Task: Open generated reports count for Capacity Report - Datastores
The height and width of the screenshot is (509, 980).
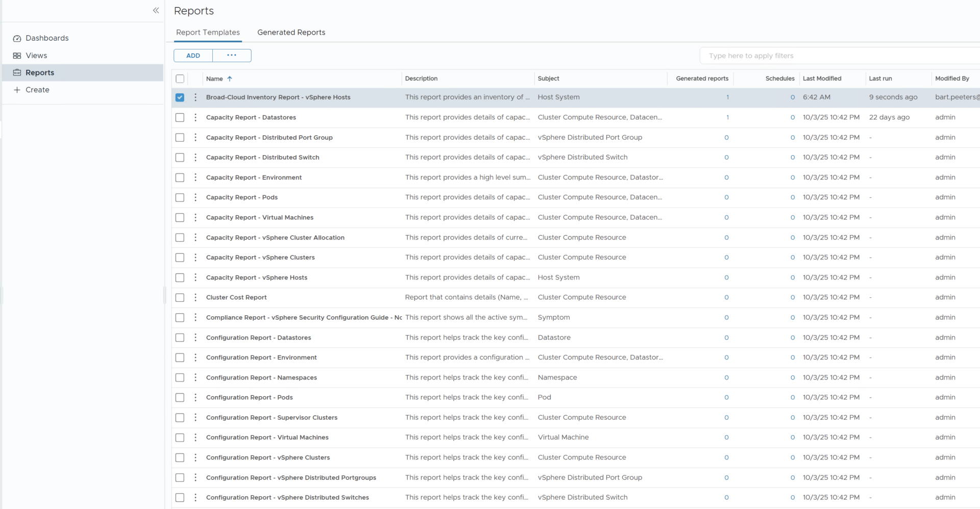Action: [x=727, y=117]
